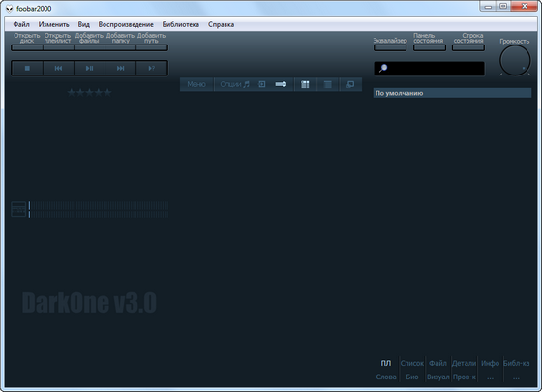Toggle the Панель состояния button
This screenshot has width=542, height=392.
point(430,47)
